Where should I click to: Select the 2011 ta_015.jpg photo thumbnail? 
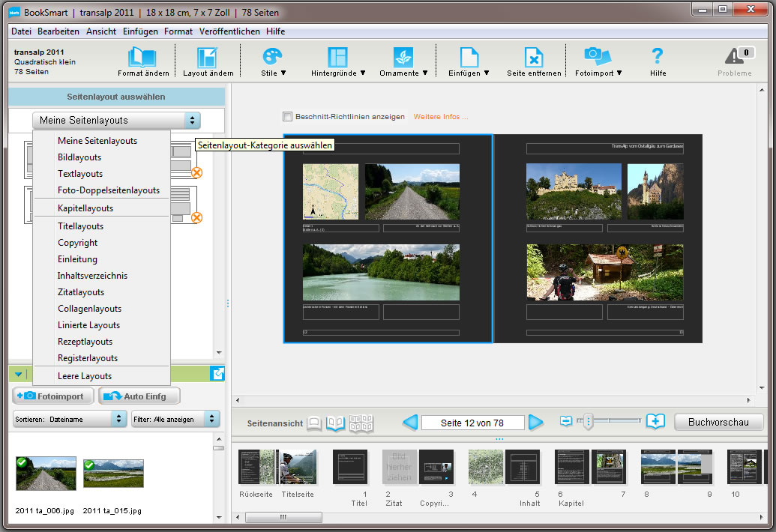point(113,474)
